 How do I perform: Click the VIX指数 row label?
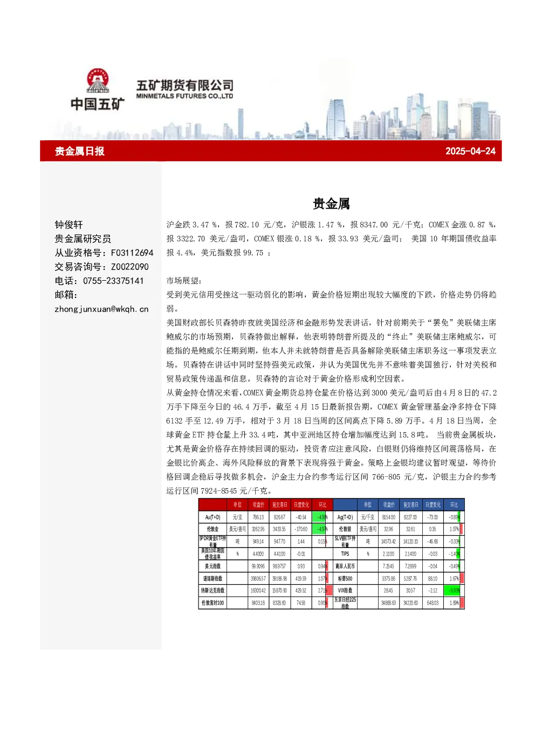[345, 591]
